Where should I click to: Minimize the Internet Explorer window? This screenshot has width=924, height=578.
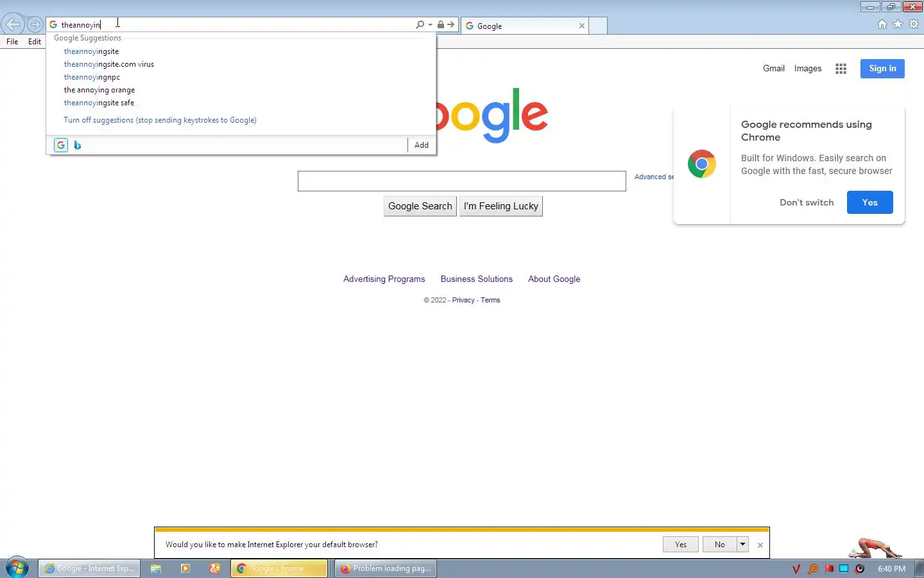[870, 7]
